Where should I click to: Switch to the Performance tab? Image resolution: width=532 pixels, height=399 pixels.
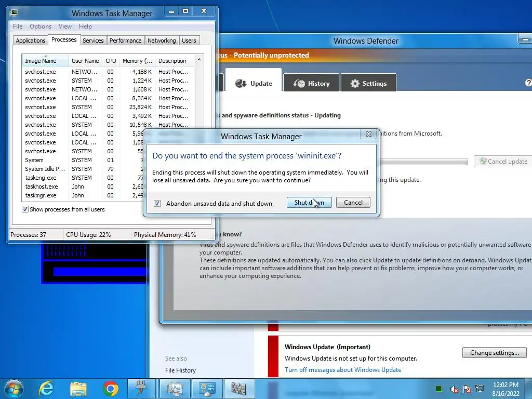(126, 41)
